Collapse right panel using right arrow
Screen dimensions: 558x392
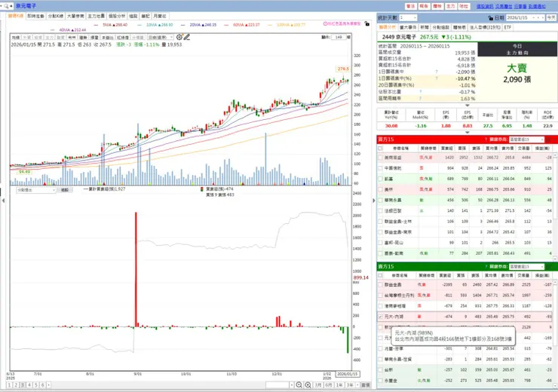tap(374, 201)
